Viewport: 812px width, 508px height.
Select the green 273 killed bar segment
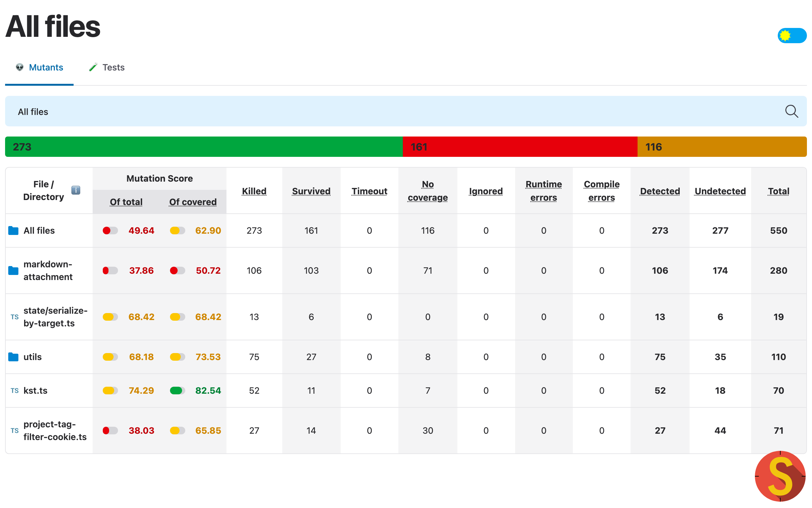[204, 147]
